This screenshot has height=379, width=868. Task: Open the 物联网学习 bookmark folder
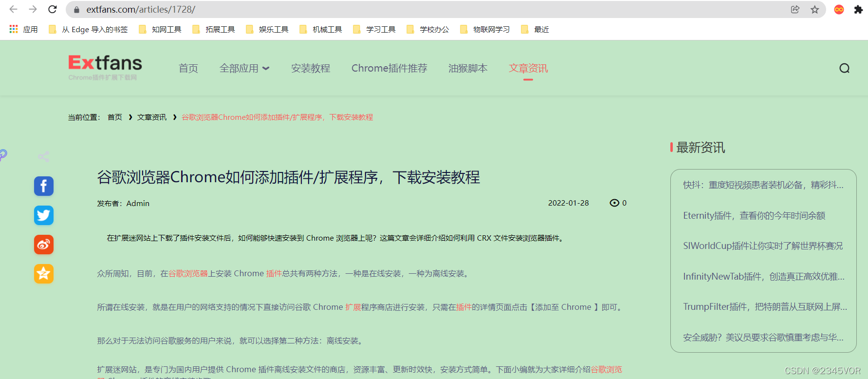point(485,29)
